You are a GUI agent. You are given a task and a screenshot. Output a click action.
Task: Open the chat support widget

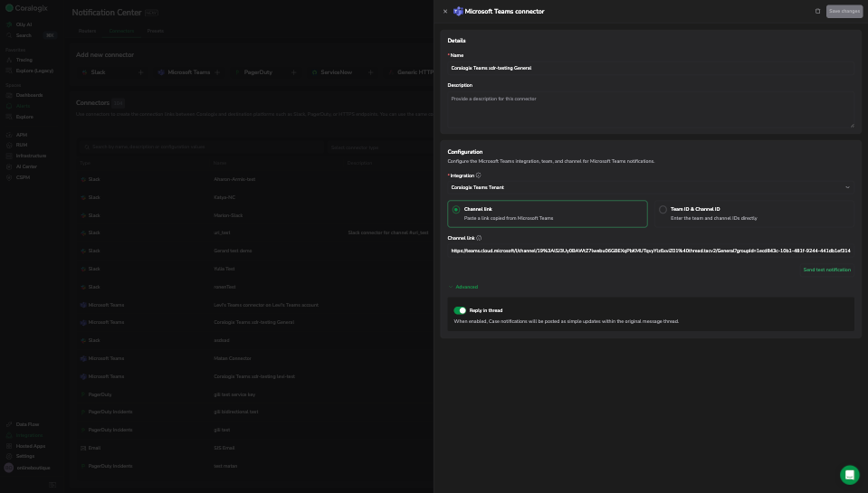click(849, 475)
